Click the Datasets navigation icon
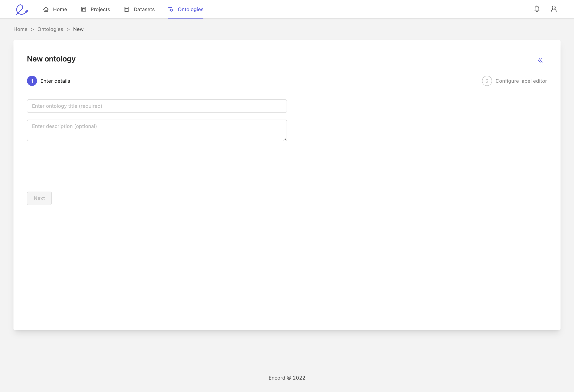The height and width of the screenshot is (392, 574). 127,9
